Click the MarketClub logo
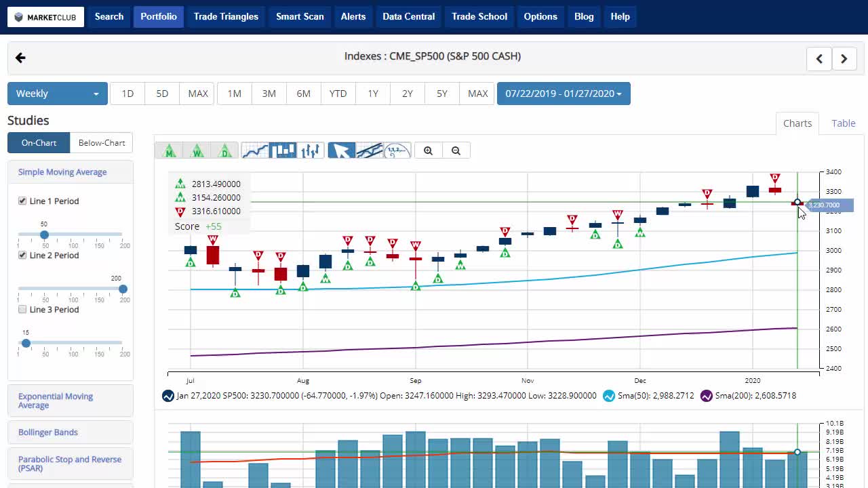This screenshot has width=868, height=488. pyautogui.click(x=45, y=17)
